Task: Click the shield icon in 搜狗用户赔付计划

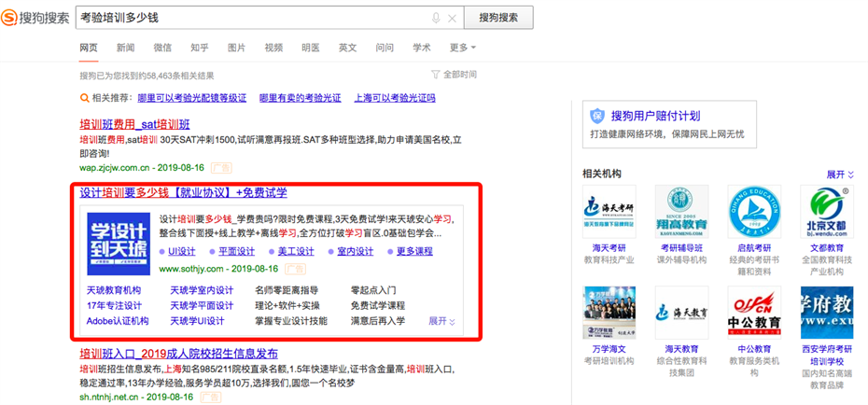Action: click(597, 116)
